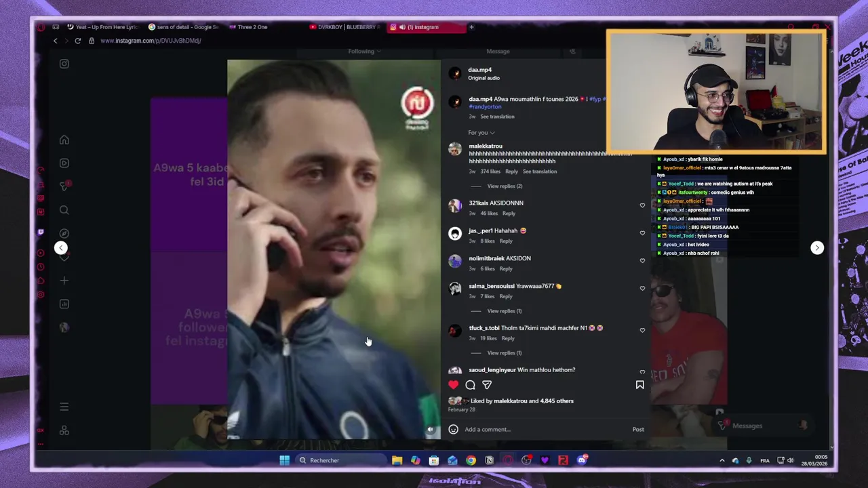Show hidden system tray icons chevron

(x=722, y=461)
